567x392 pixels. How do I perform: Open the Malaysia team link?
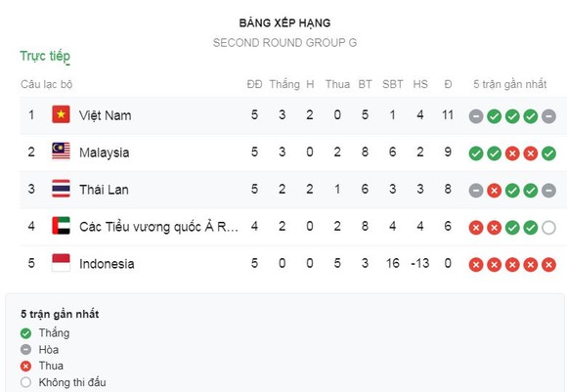pos(105,152)
